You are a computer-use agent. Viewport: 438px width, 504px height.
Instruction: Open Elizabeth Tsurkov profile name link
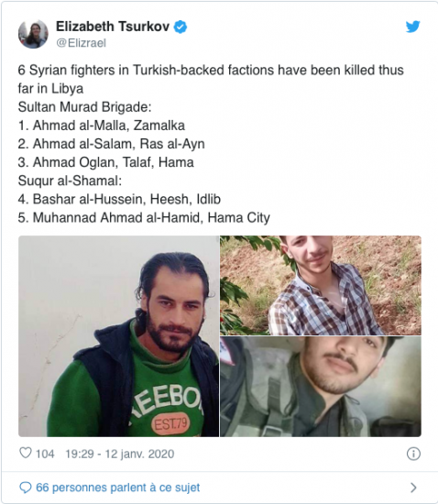113,27
